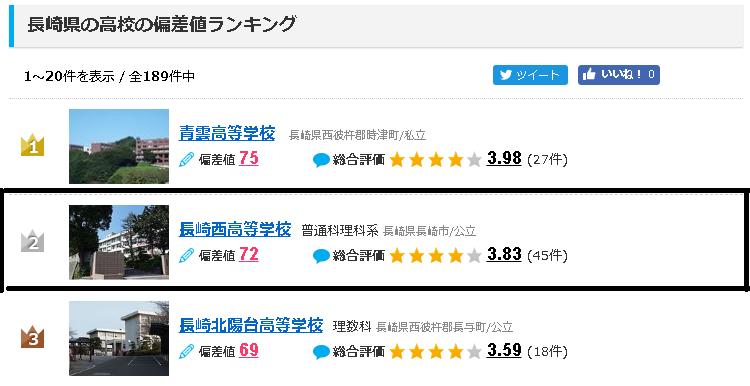Viewport: 750px width, 386px height.
Task: Open the 3.83 overall rating score
Action: tap(504, 254)
